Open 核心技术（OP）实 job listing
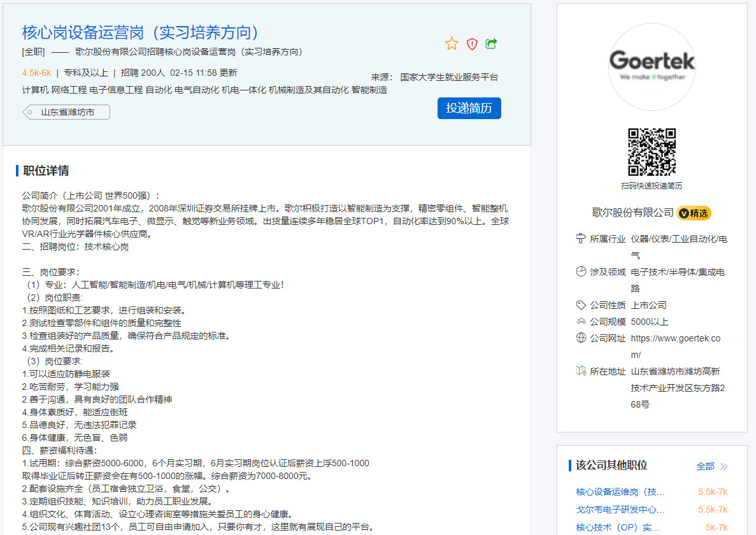 click(618, 527)
